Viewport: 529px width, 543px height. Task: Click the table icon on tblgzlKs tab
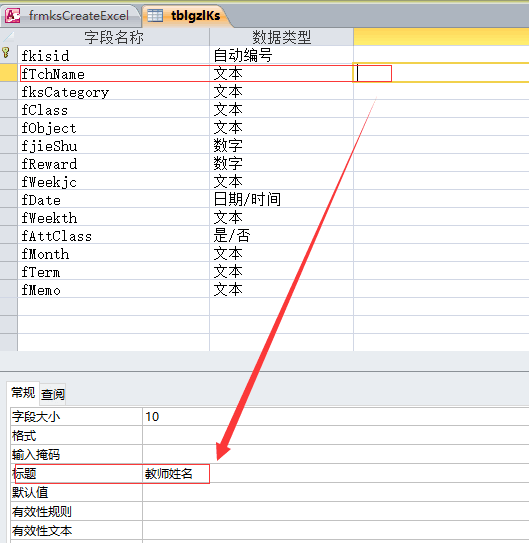155,16
